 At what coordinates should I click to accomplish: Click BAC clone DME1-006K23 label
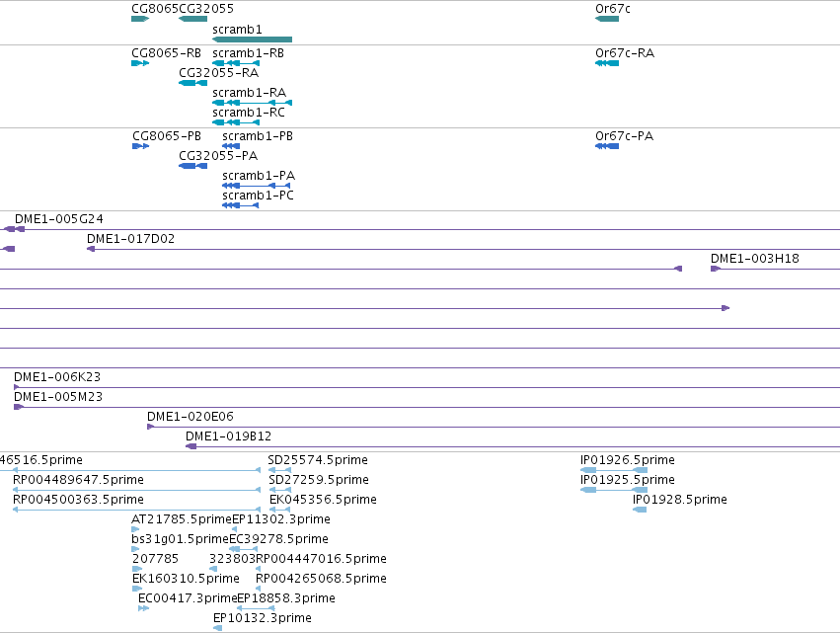tap(57, 377)
